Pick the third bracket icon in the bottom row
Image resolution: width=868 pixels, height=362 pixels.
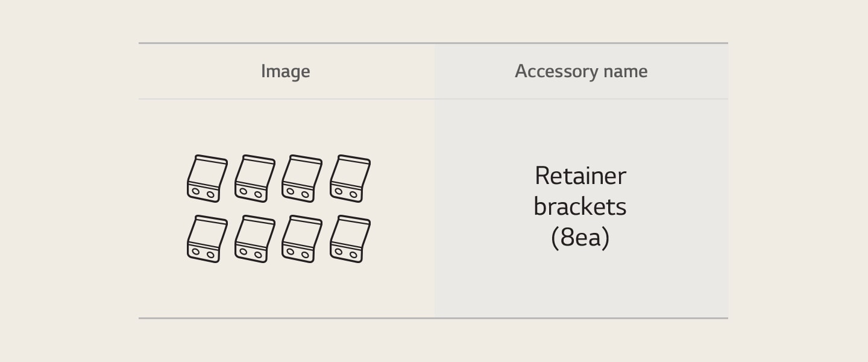click(x=301, y=239)
